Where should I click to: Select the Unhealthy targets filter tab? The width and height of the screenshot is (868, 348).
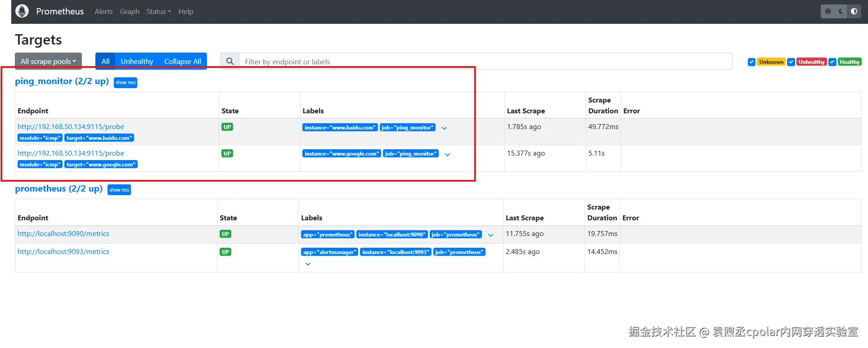(137, 61)
